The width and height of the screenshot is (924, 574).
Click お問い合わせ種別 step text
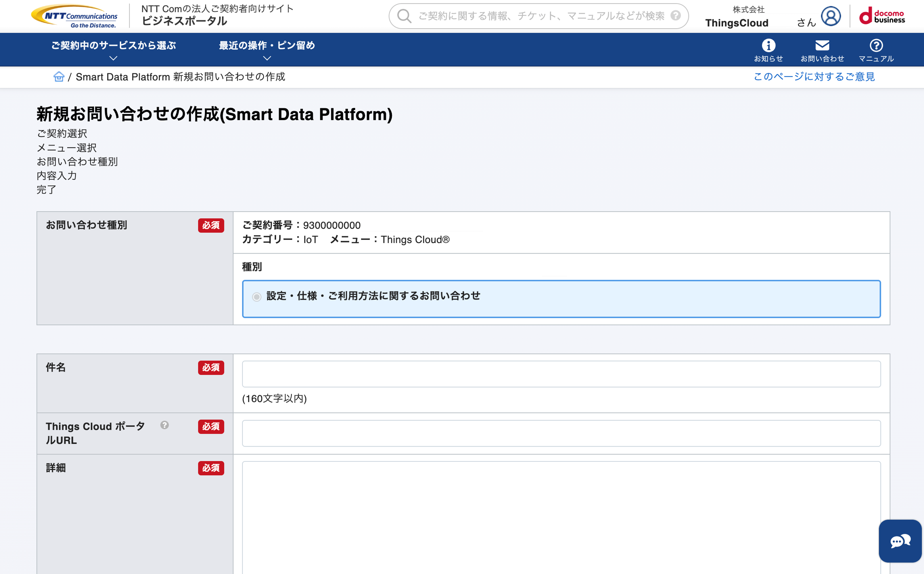[77, 162]
